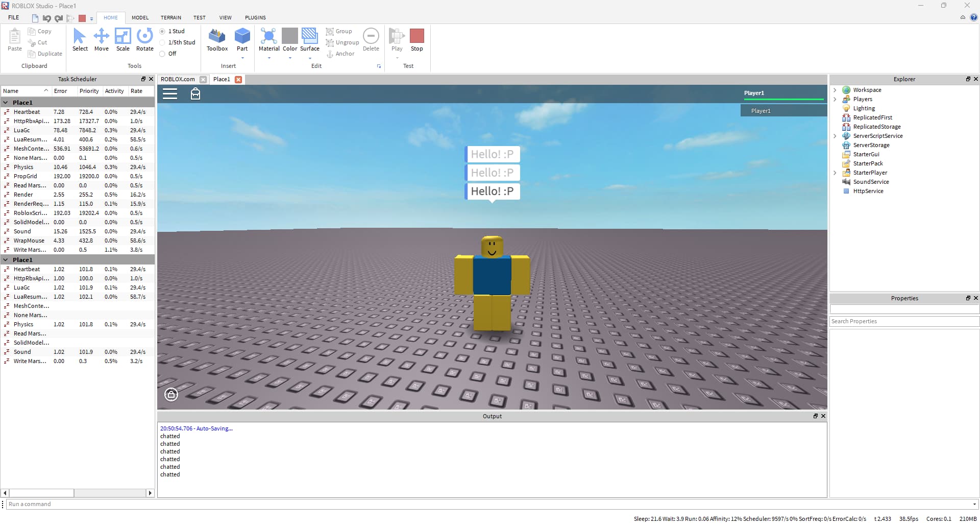This screenshot has height=527, width=980.
Task: Insert a new Part
Action: (x=242, y=37)
